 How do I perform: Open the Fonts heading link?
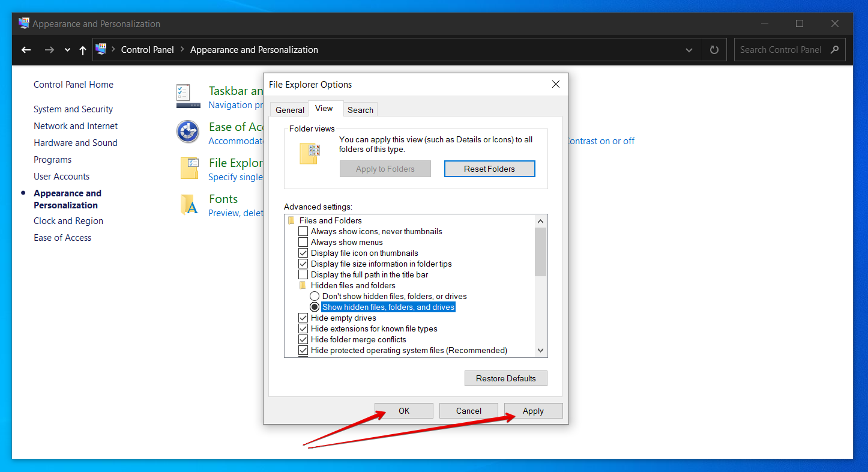[x=223, y=199]
